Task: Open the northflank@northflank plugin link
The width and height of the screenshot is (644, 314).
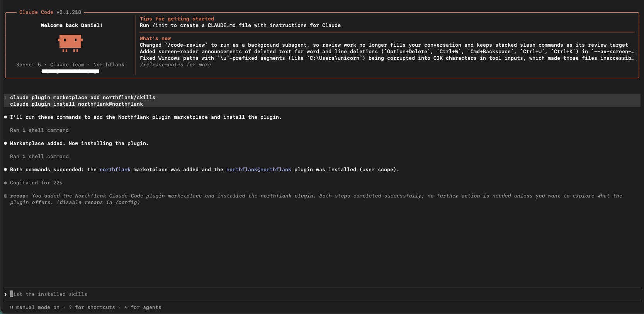Action: [x=259, y=170]
